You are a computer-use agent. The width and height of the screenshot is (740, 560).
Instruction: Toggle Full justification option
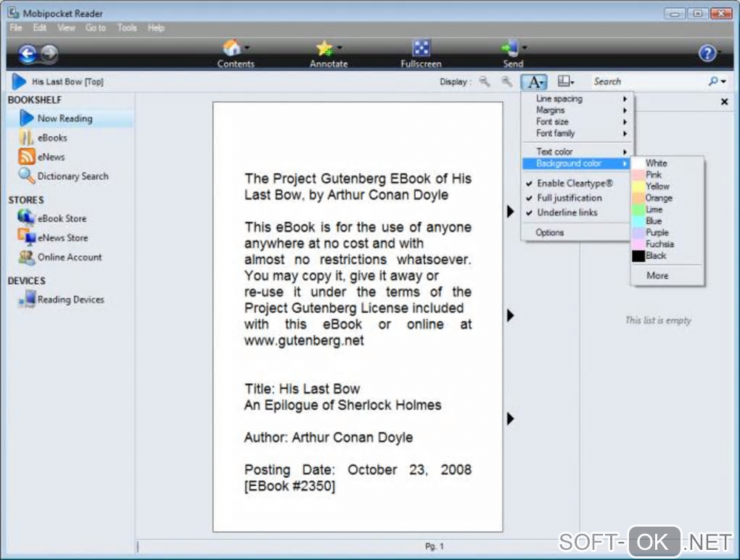tap(576, 198)
